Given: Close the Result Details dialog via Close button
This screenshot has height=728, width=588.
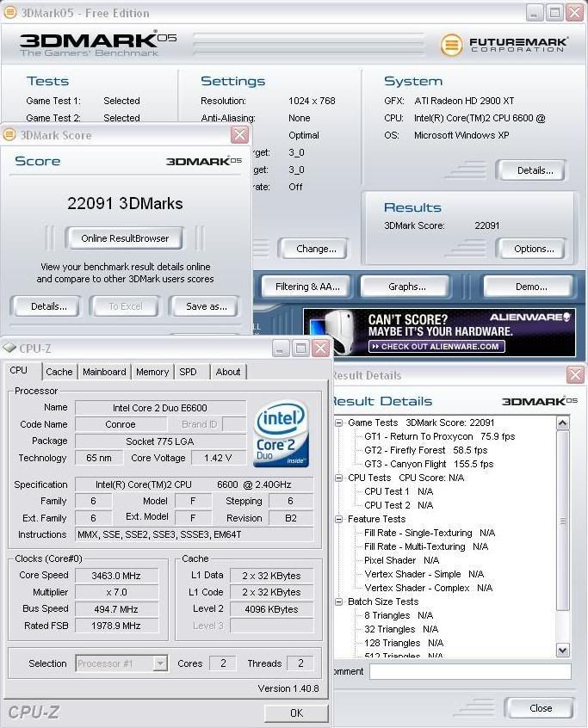Looking at the screenshot, I should [x=539, y=708].
